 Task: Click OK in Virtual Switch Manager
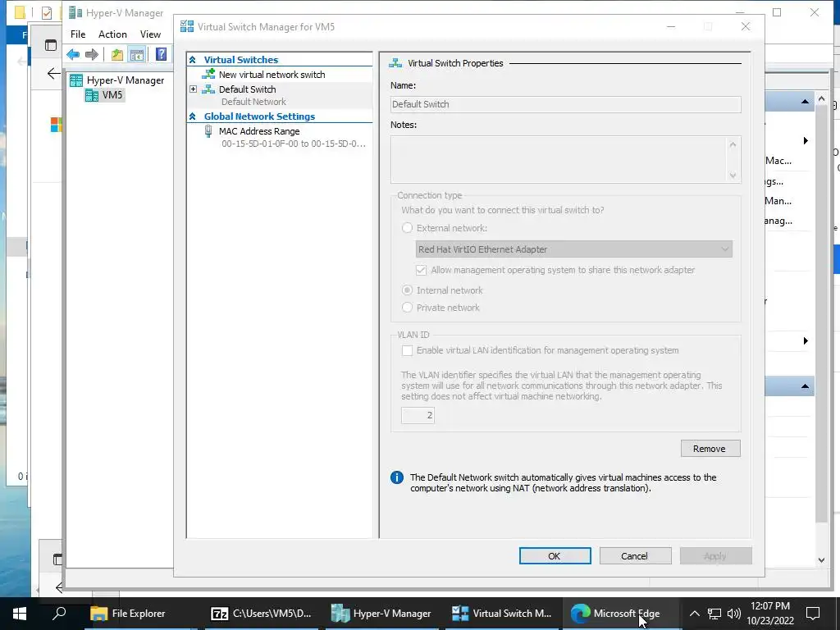point(555,556)
